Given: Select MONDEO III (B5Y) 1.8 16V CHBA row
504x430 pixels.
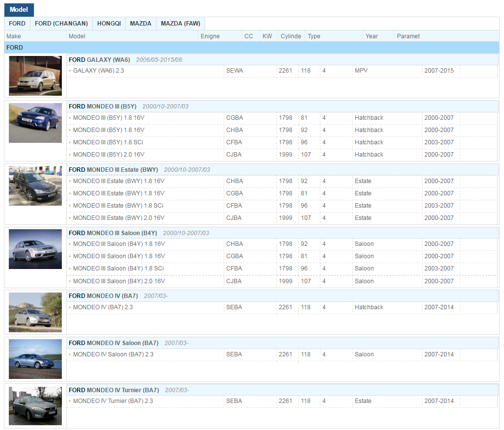Looking at the screenshot, I should tap(283, 130).
